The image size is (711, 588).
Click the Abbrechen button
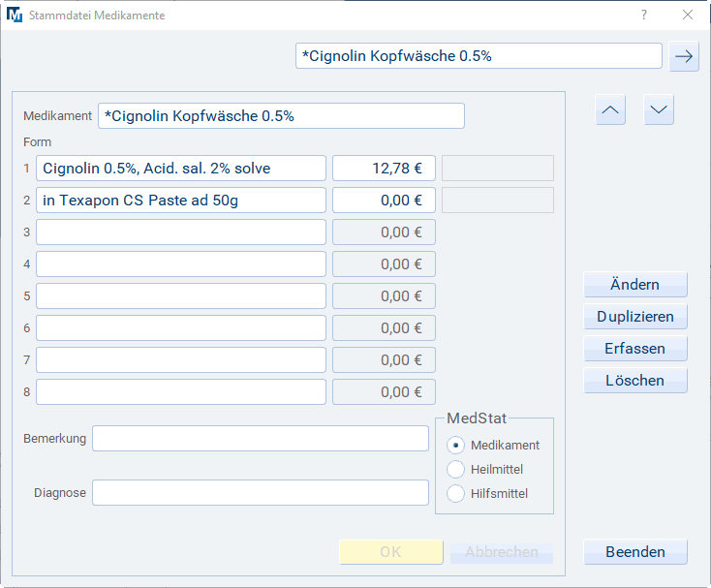click(502, 552)
